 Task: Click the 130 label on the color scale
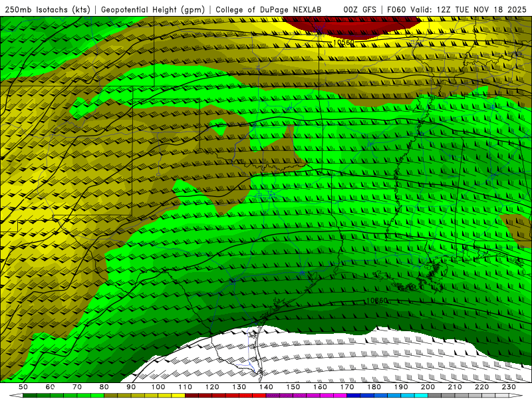239,387
